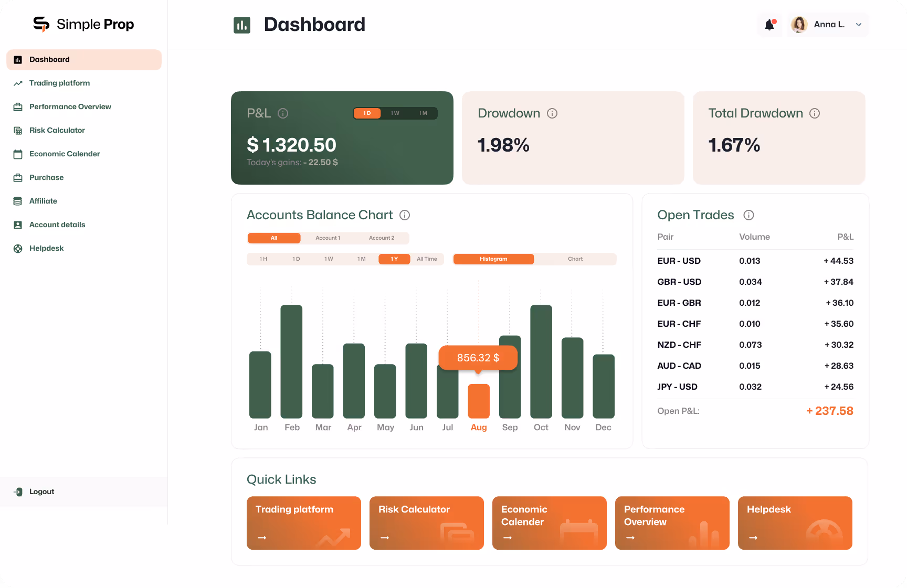
Task: Click the Open Trades info icon
Action: point(748,215)
